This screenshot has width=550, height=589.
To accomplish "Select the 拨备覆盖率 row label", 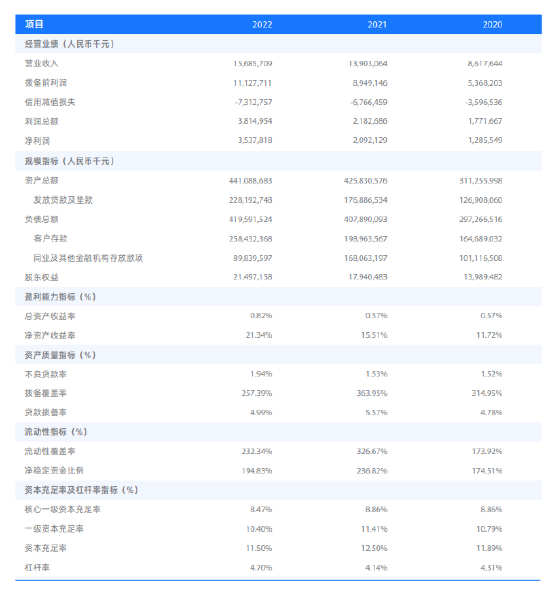I will pyautogui.click(x=45, y=393).
